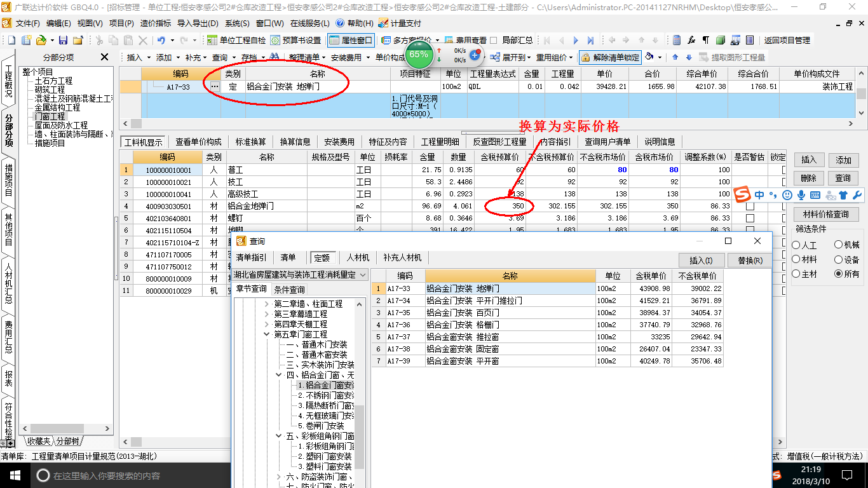Click the blue move-up arrow icon
868x488 pixels.
click(675, 57)
